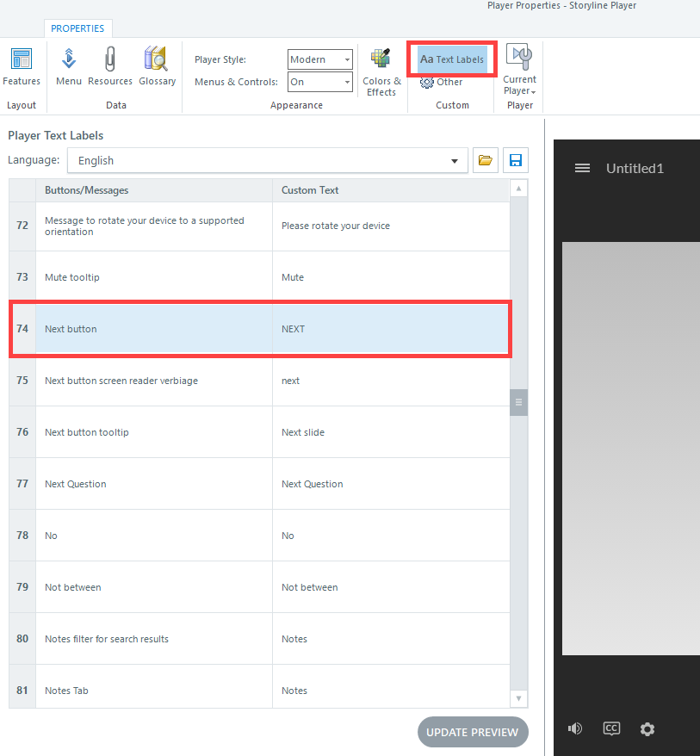Open the hamburger menu in preview
700x756 pixels.
582,168
